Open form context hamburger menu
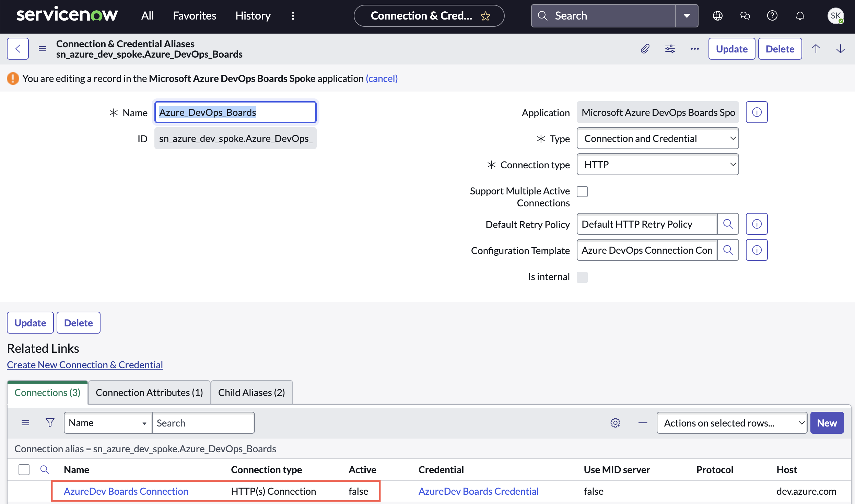Screen dimensions: 855x504 (43, 49)
